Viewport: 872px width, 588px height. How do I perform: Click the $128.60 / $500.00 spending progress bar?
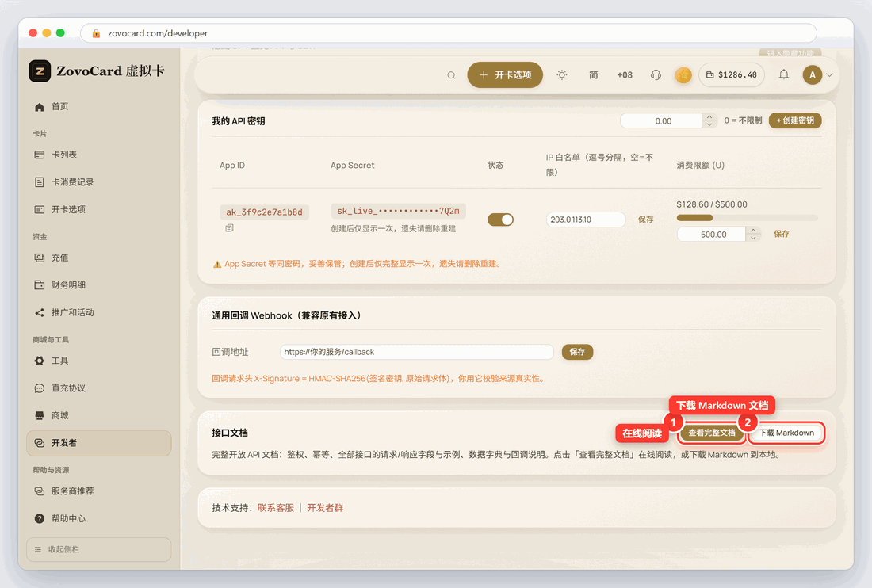pos(747,218)
